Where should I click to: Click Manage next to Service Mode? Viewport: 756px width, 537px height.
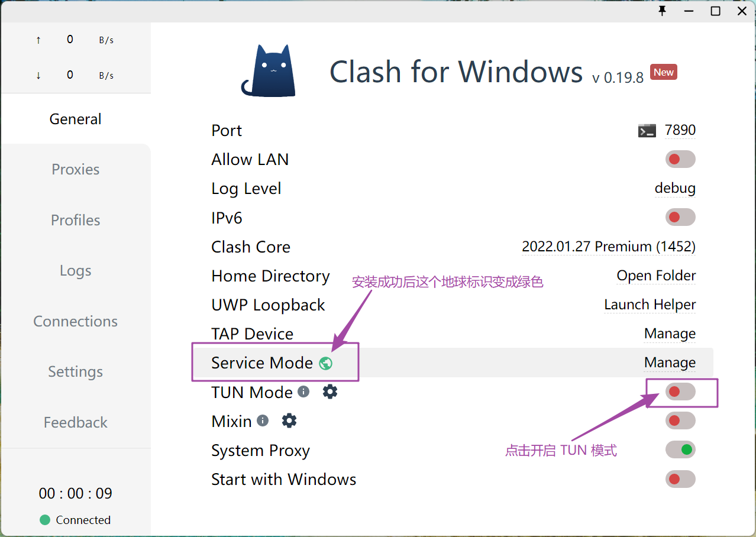point(670,363)
